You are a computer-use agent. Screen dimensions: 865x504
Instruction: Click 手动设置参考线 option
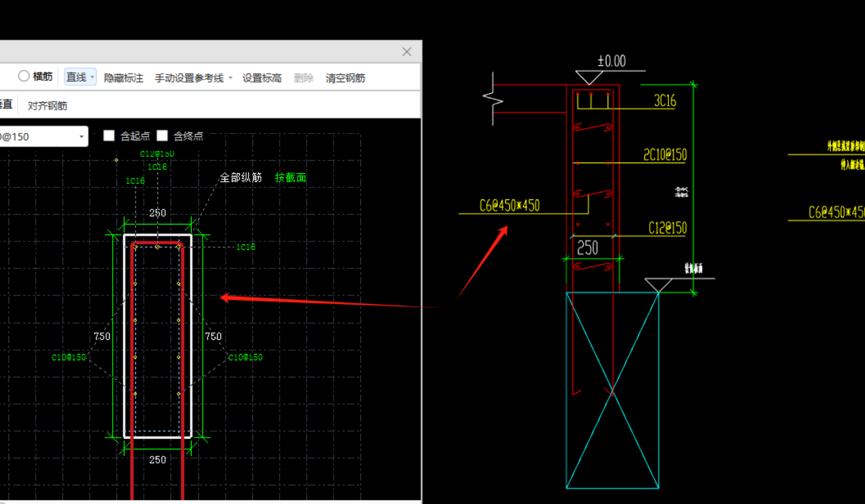[x=189, y=78]
